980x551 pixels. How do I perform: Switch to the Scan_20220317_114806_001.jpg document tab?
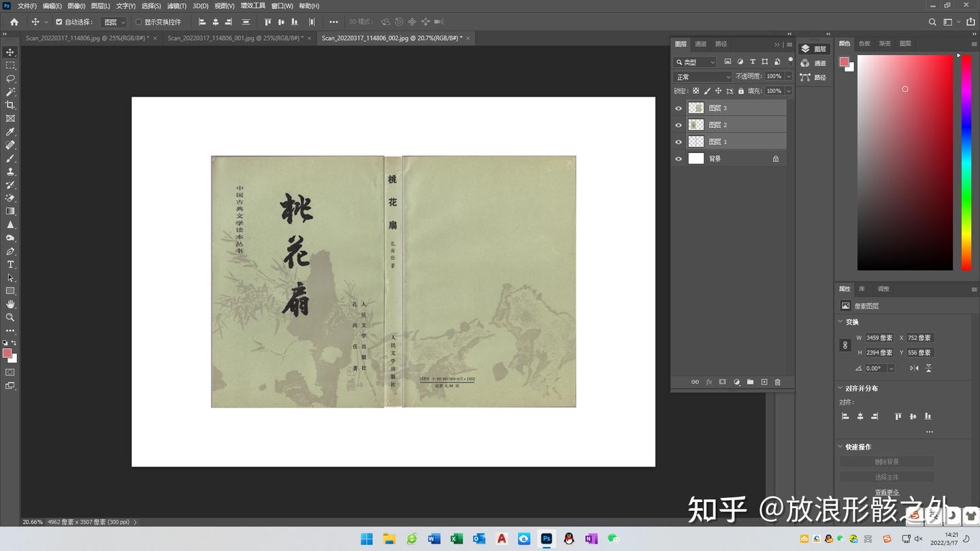[x=235, y=38]
